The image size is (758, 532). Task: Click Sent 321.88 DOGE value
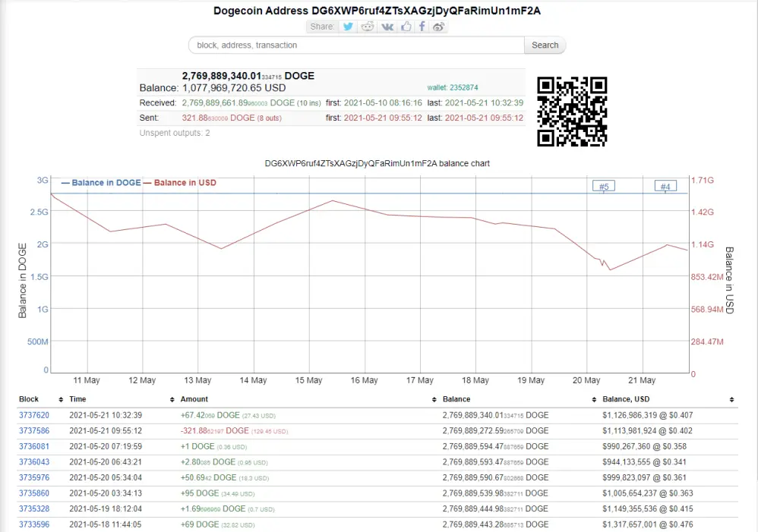coord(218,118)
